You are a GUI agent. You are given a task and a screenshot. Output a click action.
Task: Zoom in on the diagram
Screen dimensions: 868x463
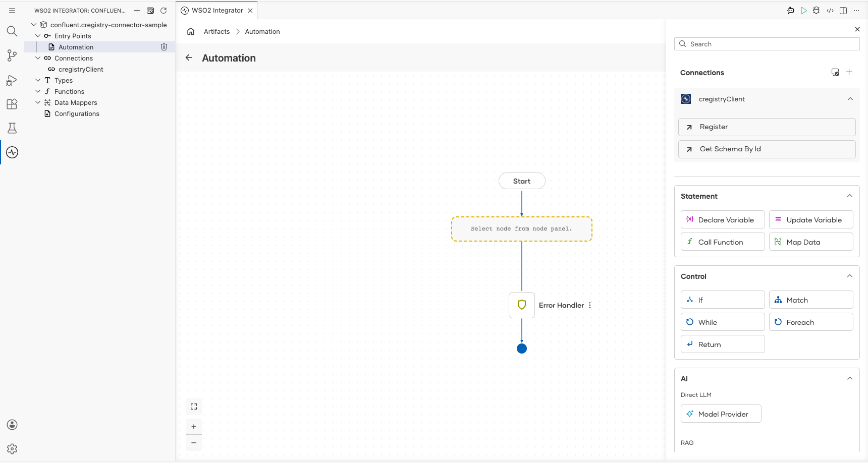click(x=194, y=427)
